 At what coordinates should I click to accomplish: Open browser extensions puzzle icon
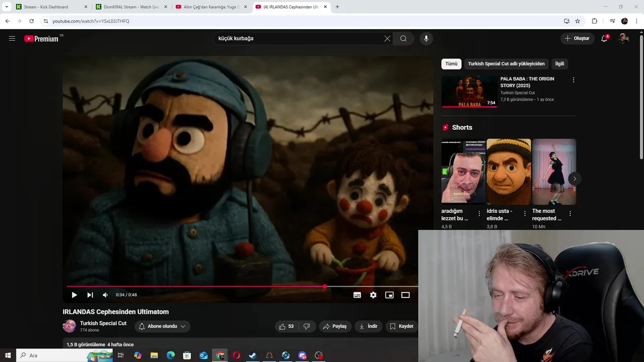(594, 21)
